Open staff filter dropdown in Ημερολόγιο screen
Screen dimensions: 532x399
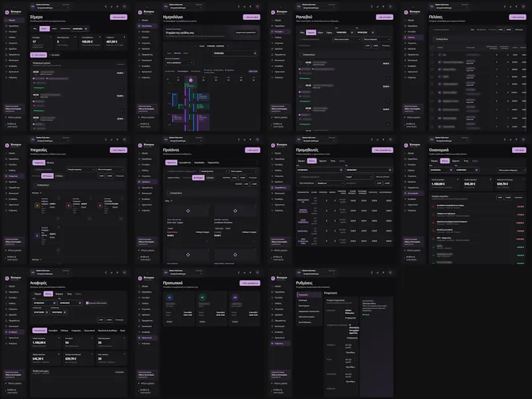pos(180,63)
